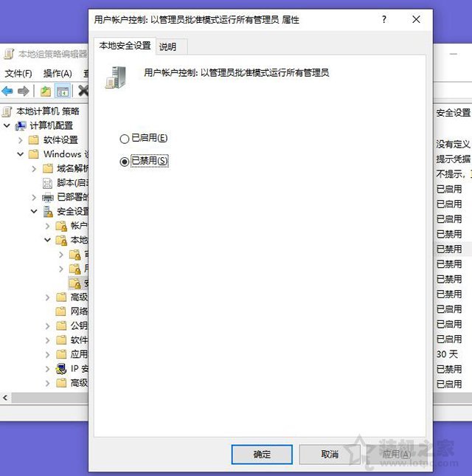Click the 不提示 value in list
The height and width of the screenshot is (476, 472).
point(450,174)
